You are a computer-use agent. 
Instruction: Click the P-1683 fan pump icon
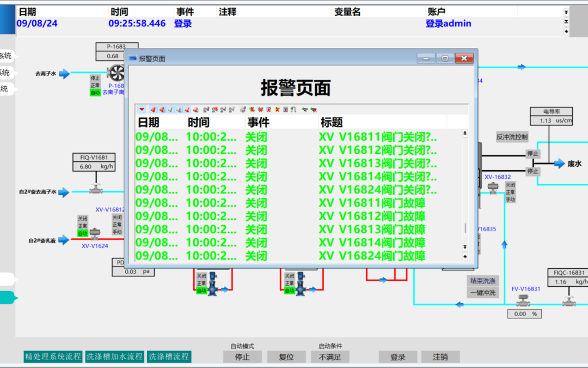tap(115, 73)
